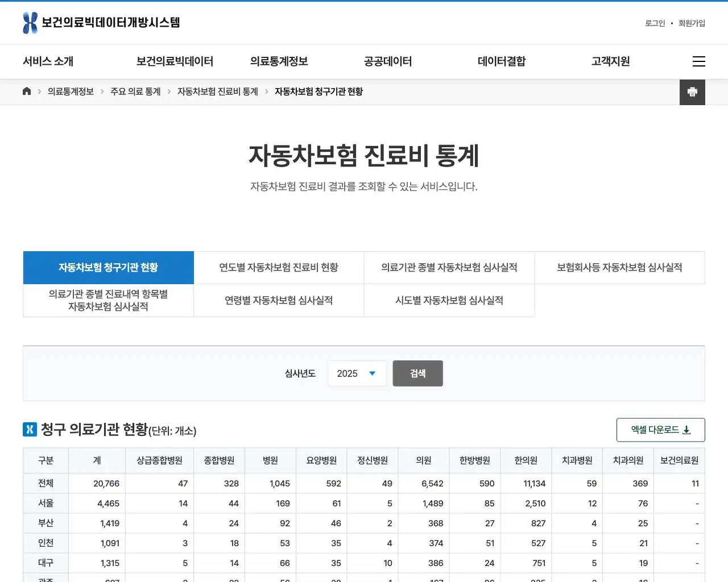Image resolution: width=728 pixels, height=582 pixels.
Task: Click value 1,489 in 서울 row
Action: 433,504
